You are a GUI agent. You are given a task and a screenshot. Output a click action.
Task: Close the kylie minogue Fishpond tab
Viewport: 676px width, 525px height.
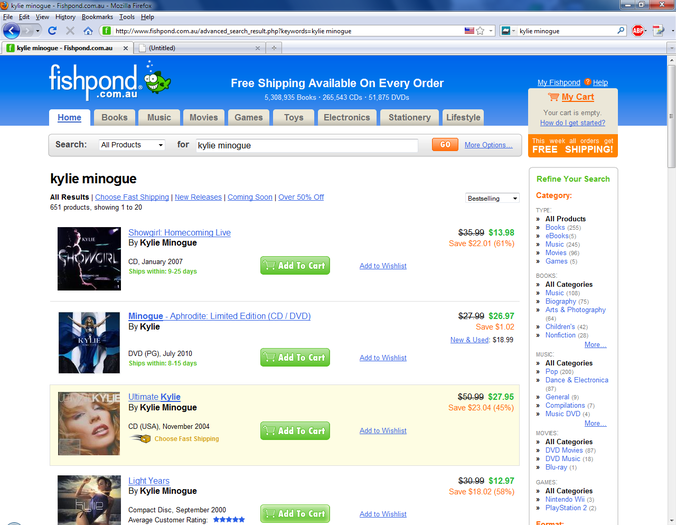pyautogui.click(x=125, y=48)
